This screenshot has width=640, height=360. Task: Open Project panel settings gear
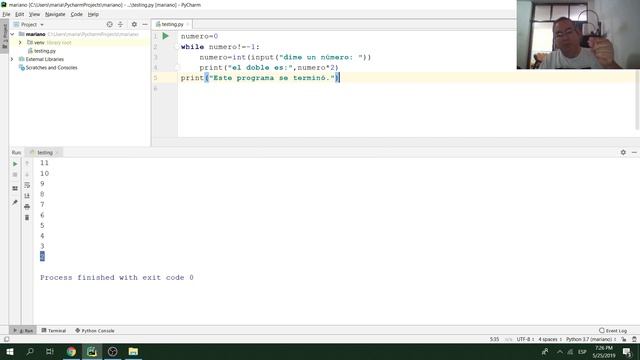tap(134, 24)
